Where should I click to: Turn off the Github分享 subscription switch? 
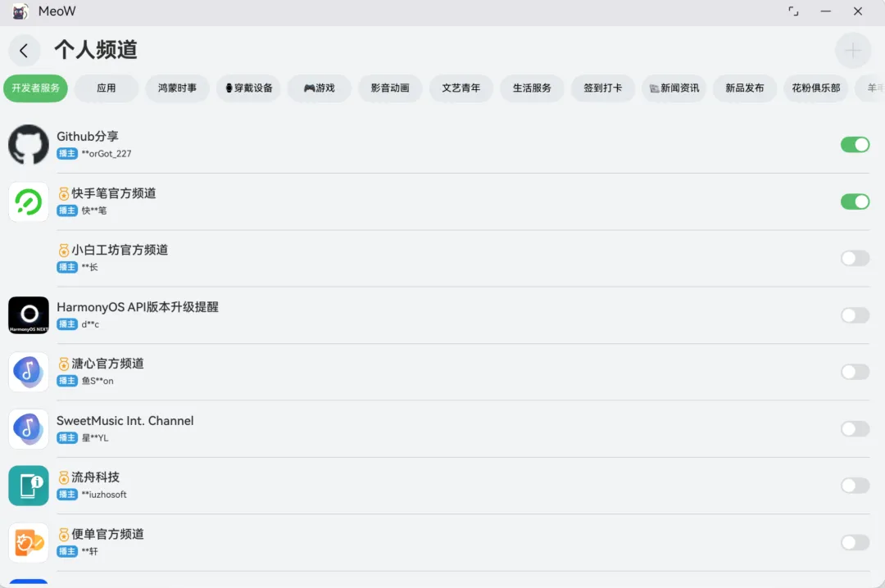855,144
